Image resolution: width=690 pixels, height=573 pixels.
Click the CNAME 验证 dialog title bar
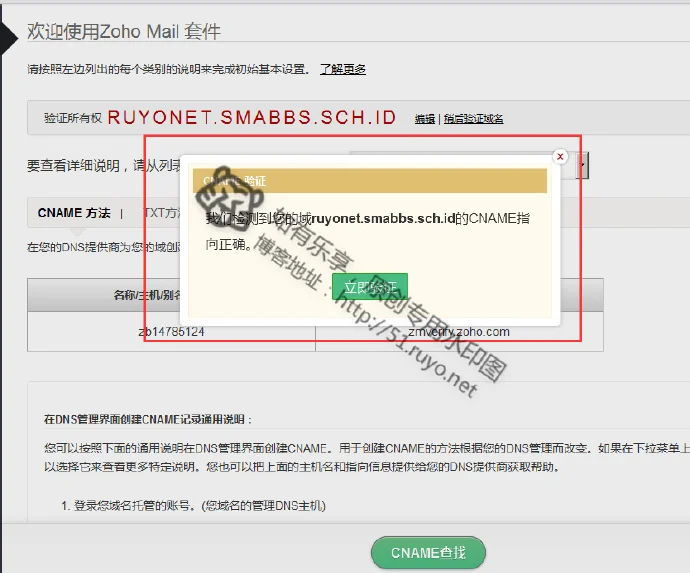click(370, 181)
